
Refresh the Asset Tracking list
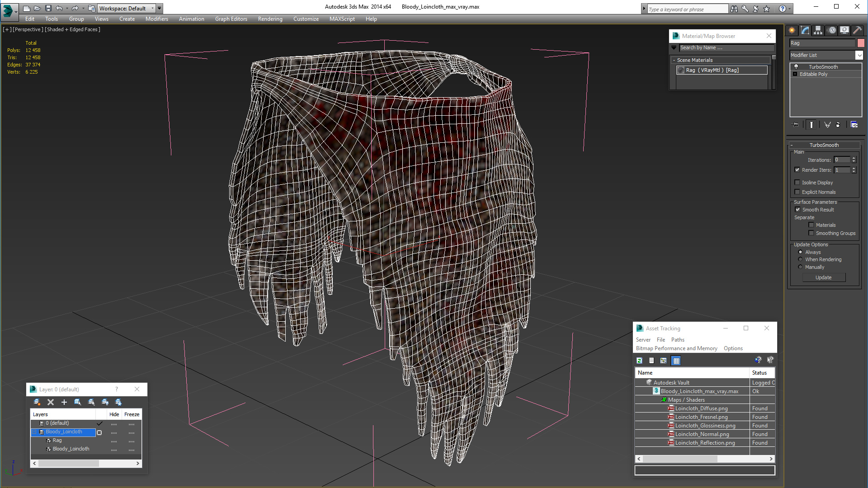[x=639, y=361]
